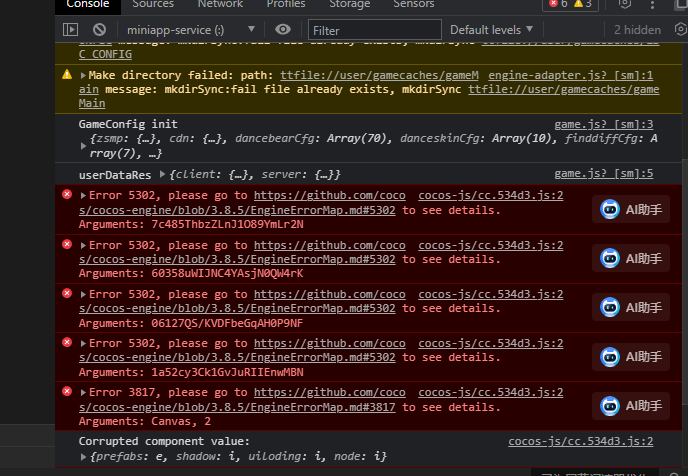This screenshot has width=688, height=476.
Task: Click the 2 hidden messages label
Action: click(x=637, y=30)
